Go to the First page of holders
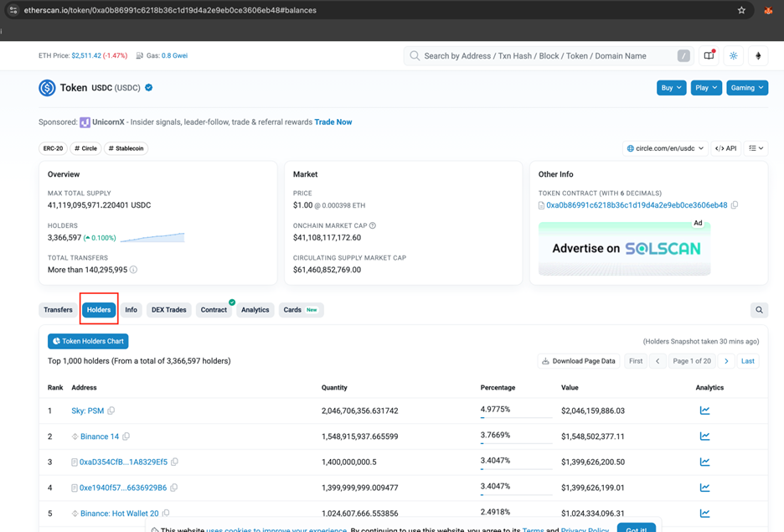This screenshot has width=784, height=532. [636, 361]
